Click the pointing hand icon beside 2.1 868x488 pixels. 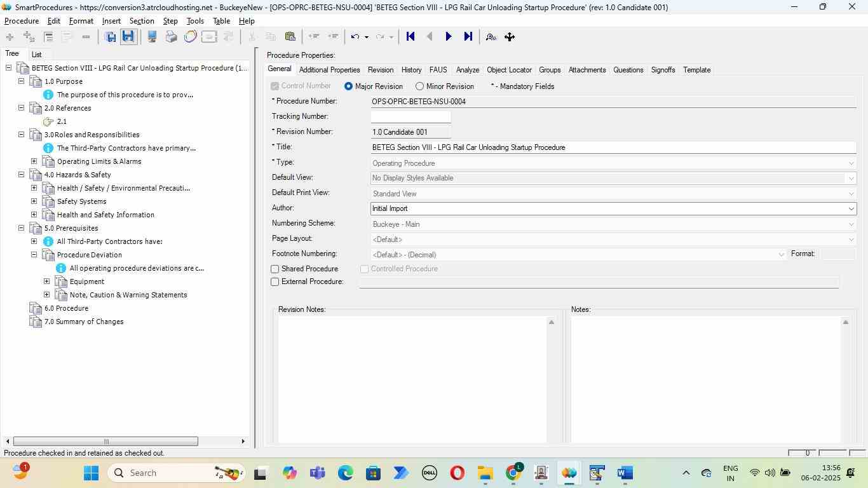pyautogui.click(x=48, y=121)
